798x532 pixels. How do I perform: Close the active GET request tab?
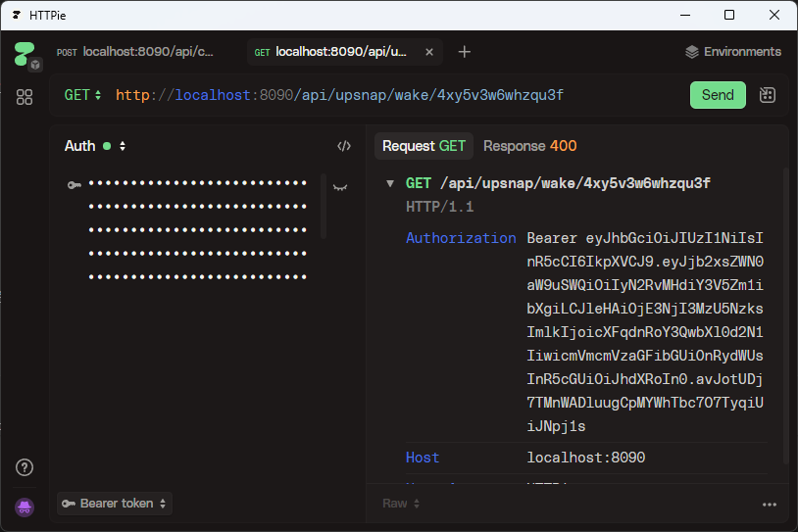(x=428, y=52)
